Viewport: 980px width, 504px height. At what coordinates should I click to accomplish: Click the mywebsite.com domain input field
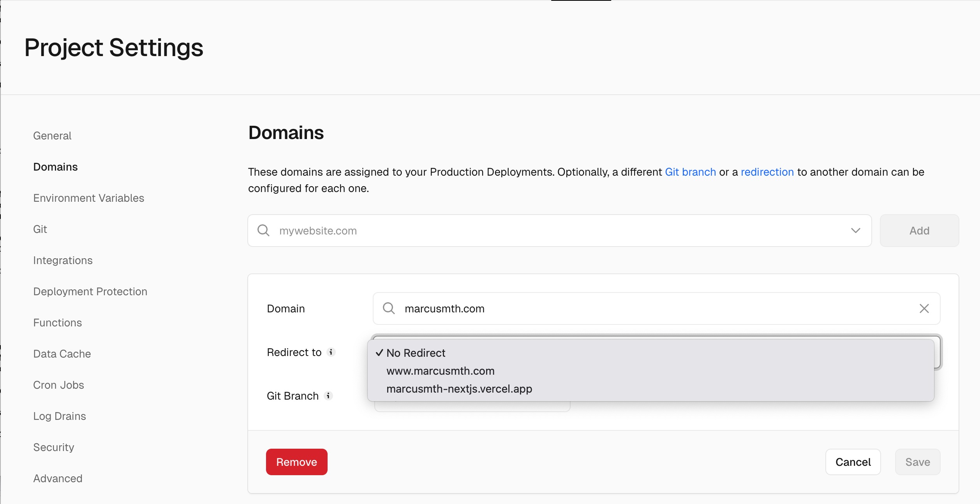point(545,231)
